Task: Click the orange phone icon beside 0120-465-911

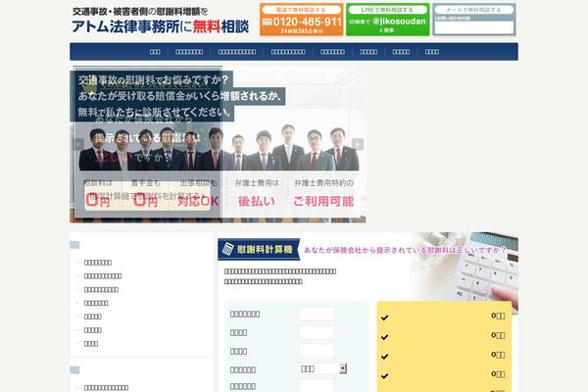Action: tap(268, 21)
